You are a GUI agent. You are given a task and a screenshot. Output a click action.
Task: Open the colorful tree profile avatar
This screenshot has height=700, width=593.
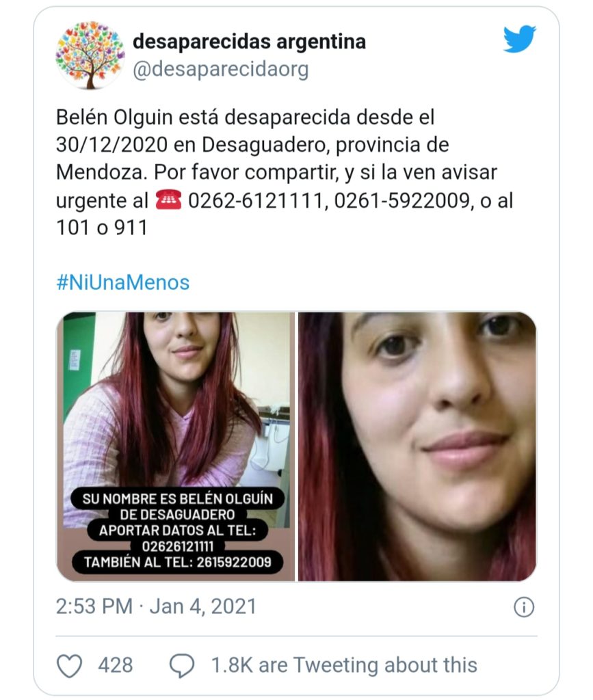click(91, 55)
